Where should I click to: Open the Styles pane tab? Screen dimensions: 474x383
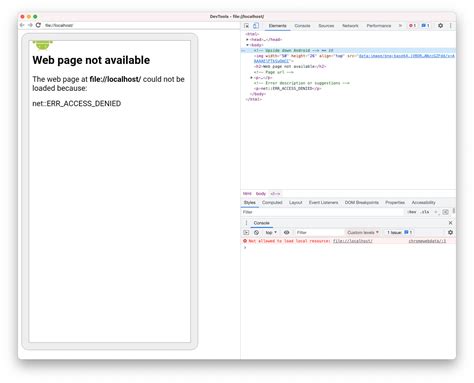[249, 202]
